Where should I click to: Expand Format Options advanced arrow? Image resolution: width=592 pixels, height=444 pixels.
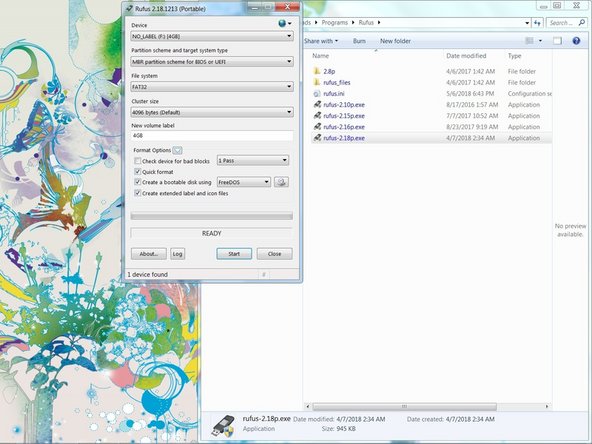[177, 150]
